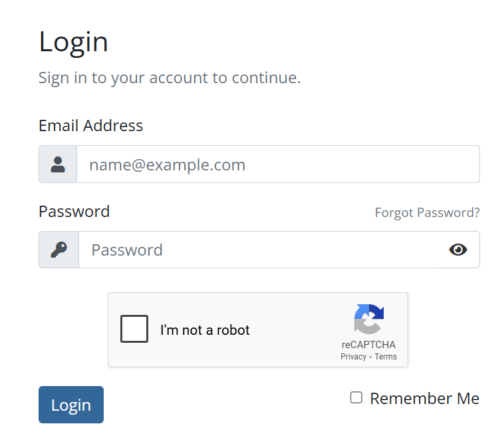Click the key icon beside the password field
The width and height of the screenshot is (504, 438).
click(59, 250)
